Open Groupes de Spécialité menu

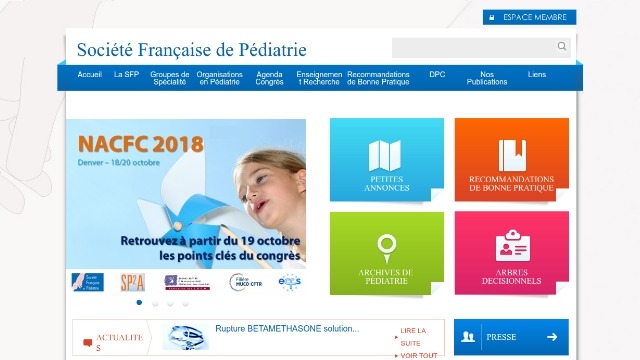169,78
